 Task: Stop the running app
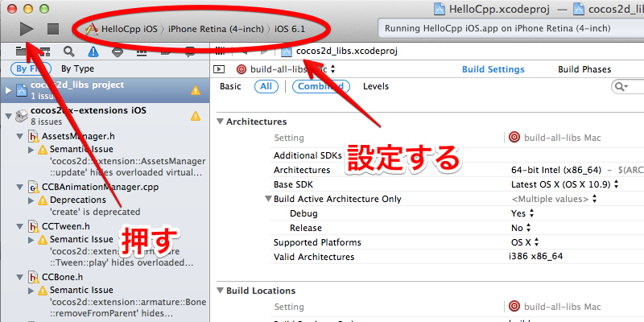click(x=53, y=29)
